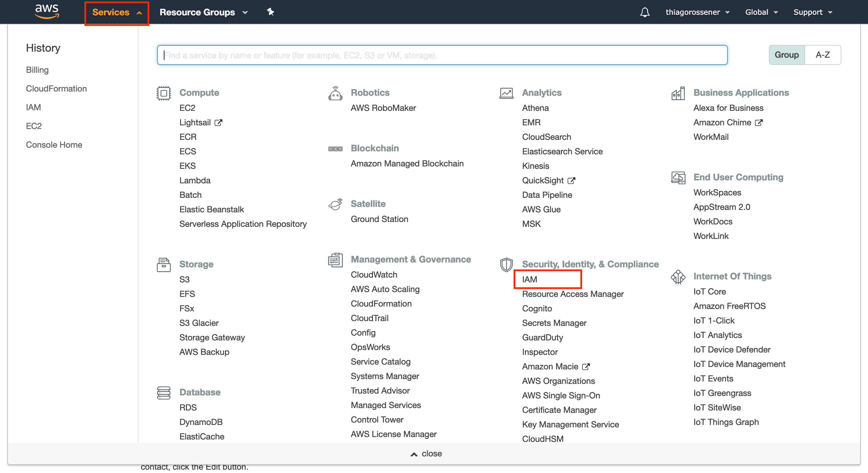This screenshot has width=868, height=473.
Task: Open the Global region dropdown
Action: point(761,12)
